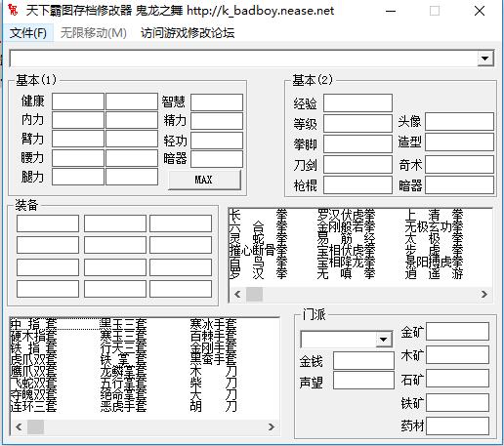Click the 智慧 input field
This screenshot has width=504, height=446.
click(x=217, y=102)
